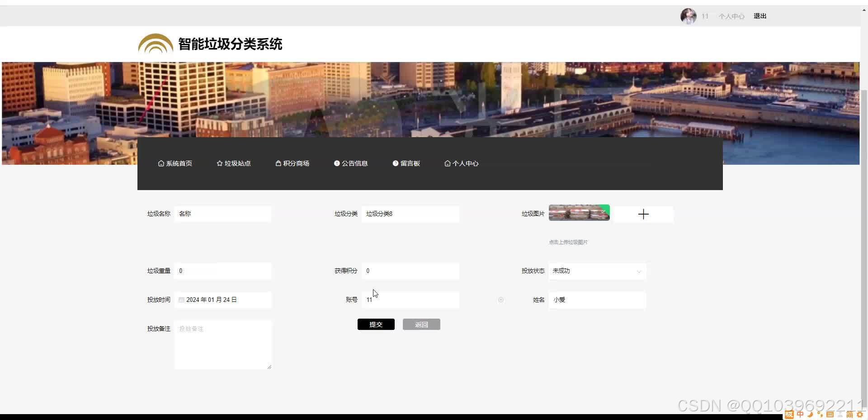Select the 垃圾站点 star icon
Screen dimensions: 868x420
click(x=220, y=163)
